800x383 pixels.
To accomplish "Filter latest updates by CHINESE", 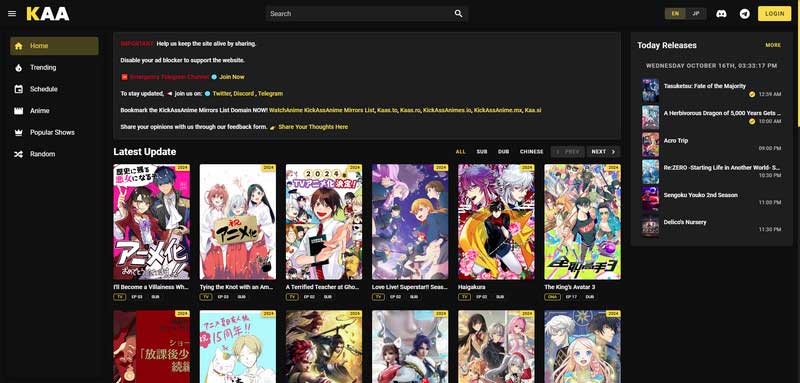I will click(531, 151).
